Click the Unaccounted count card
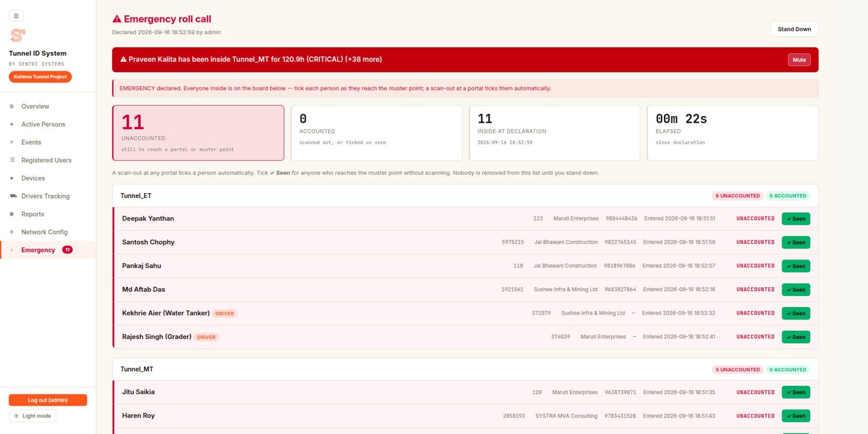The image size is (868, 434). 198,133
